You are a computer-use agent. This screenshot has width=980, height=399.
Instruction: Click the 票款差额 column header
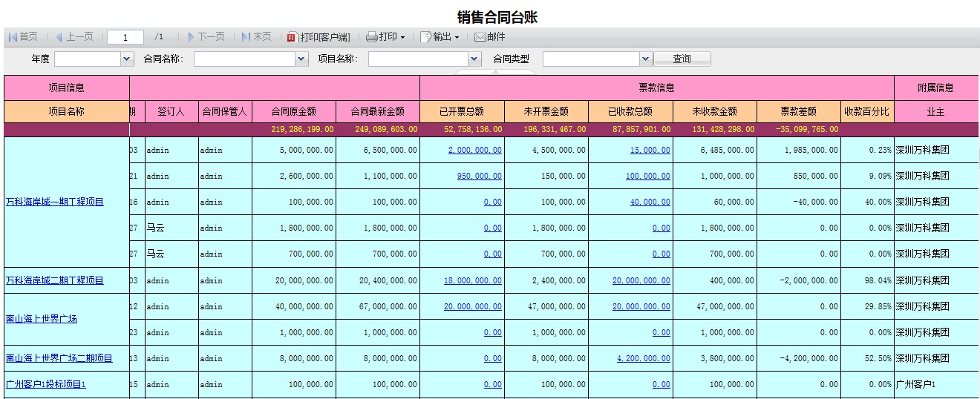point(799,111)
